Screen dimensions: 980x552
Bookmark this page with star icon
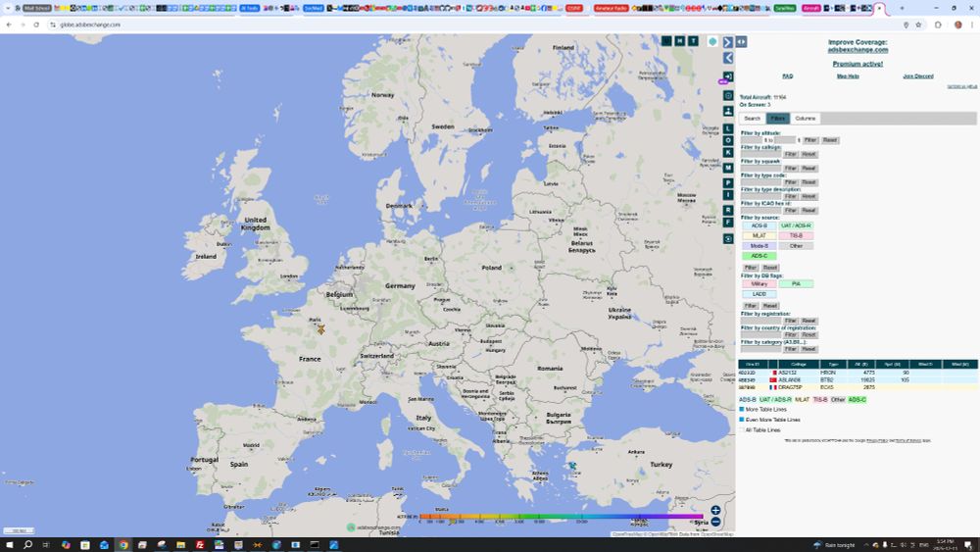(919, 25)
